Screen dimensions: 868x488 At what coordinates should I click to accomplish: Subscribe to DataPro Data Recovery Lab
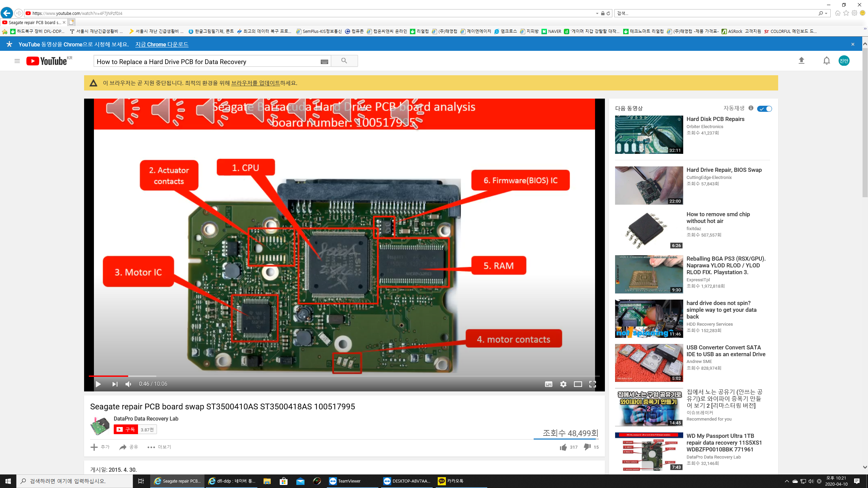(126, 429)
